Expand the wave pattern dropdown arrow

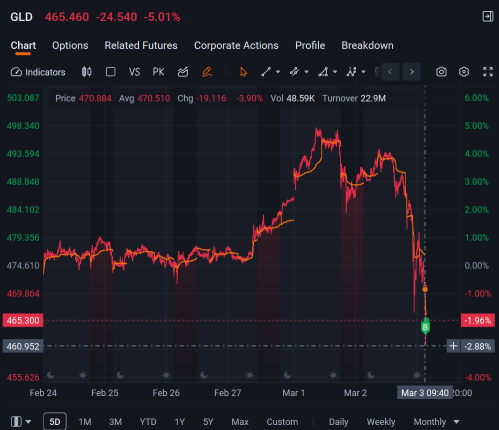[364, 72]
